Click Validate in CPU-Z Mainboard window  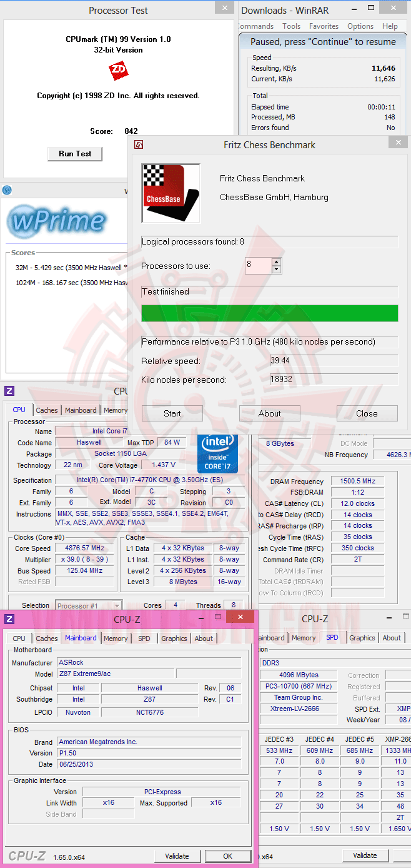coord(177,856)
